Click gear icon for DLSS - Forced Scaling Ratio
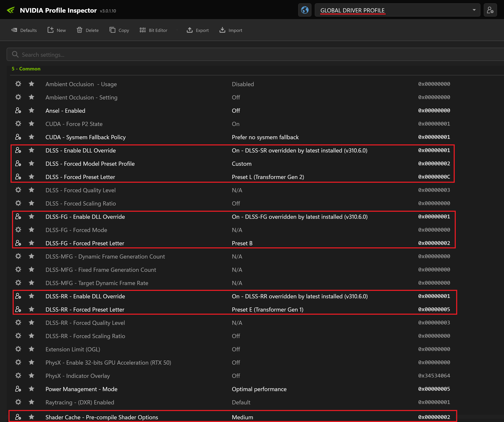Image resolution: width=504 pixels, height=422 pixels. (18, 203)
